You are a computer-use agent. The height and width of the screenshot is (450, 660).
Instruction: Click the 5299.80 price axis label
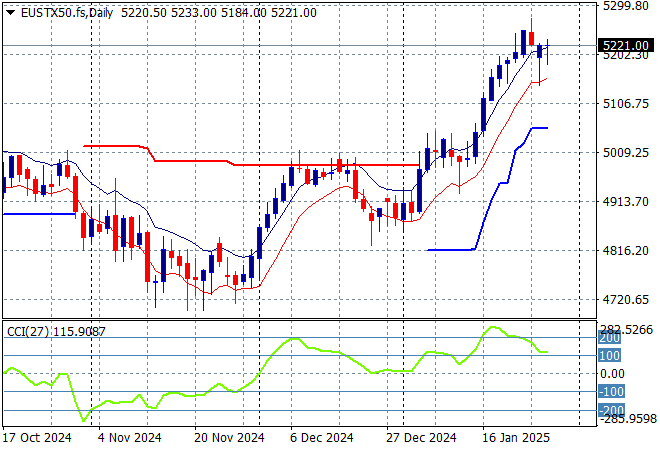tap(627, 6)
